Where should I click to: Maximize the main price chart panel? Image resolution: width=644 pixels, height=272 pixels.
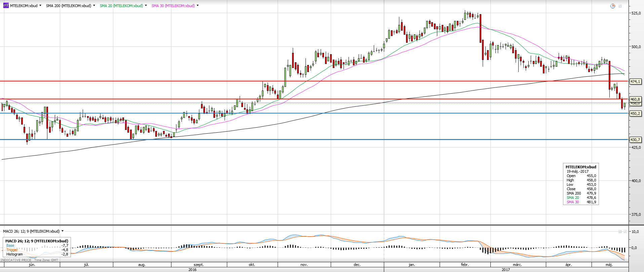pyautogui.click(x=620, y=6)
